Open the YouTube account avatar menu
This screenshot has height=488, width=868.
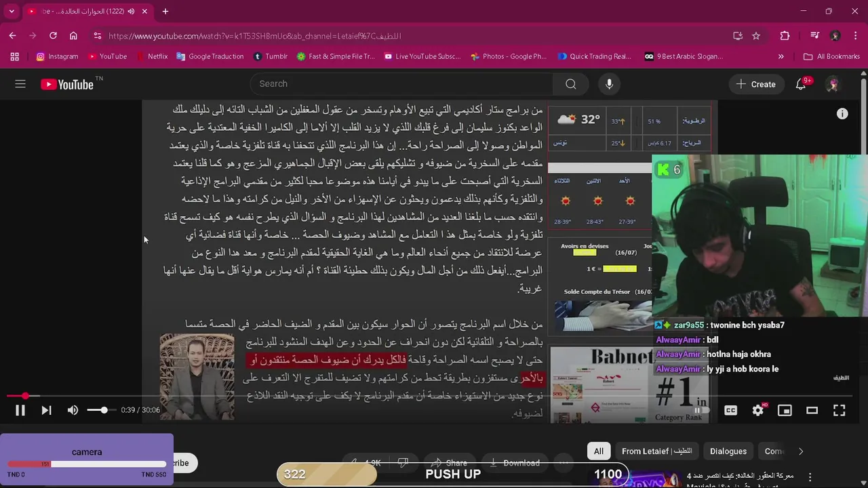point(833,84)
